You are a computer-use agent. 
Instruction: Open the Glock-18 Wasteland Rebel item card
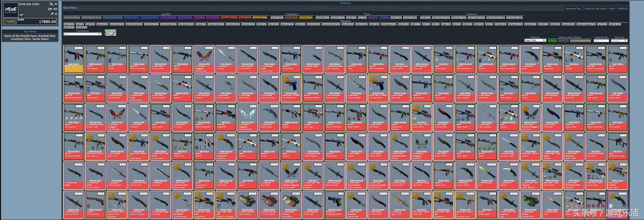click(x=335, y=205)
